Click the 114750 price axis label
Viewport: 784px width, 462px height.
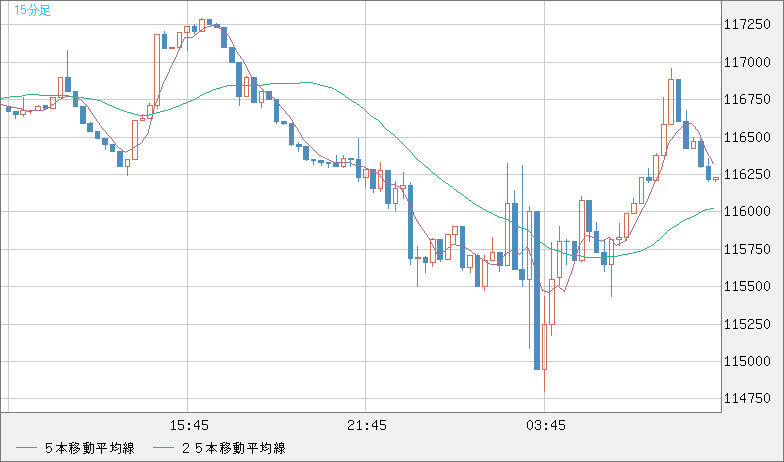point(747,398)
